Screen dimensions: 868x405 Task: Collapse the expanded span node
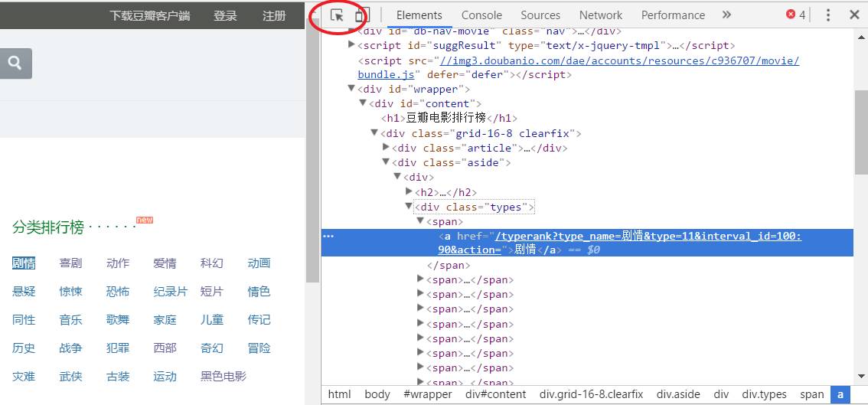[x=421, y=221]
